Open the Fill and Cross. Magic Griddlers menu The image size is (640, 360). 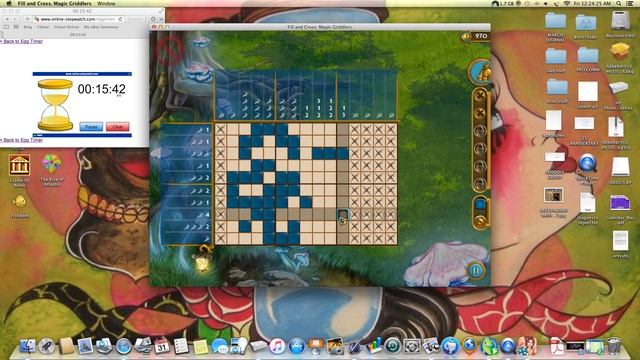tap(55, 3)
